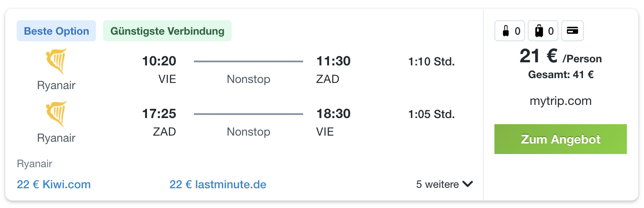Screen dimensions: 644x208
Task: Click the outbound Nonstop flight line
Action: coord(248,61)
